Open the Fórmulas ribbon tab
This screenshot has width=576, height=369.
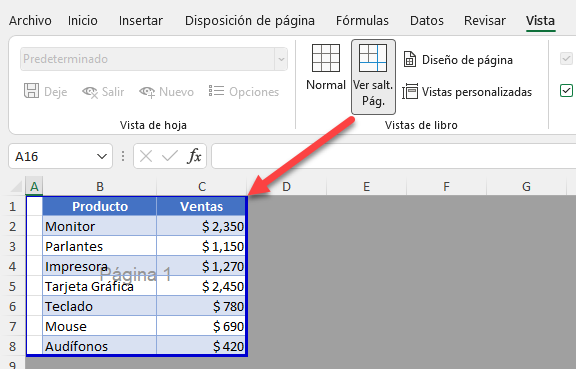click(x=362, y=21)
